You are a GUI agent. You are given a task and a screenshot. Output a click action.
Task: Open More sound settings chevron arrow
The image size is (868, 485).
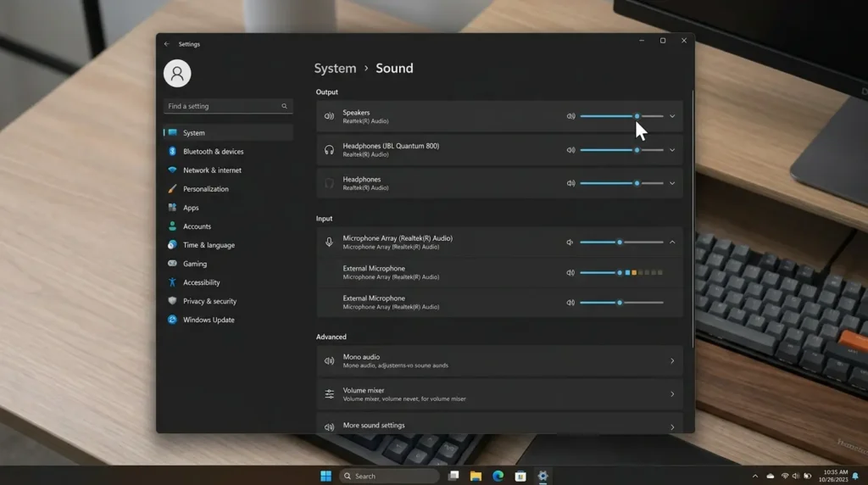tap(672, 426)
